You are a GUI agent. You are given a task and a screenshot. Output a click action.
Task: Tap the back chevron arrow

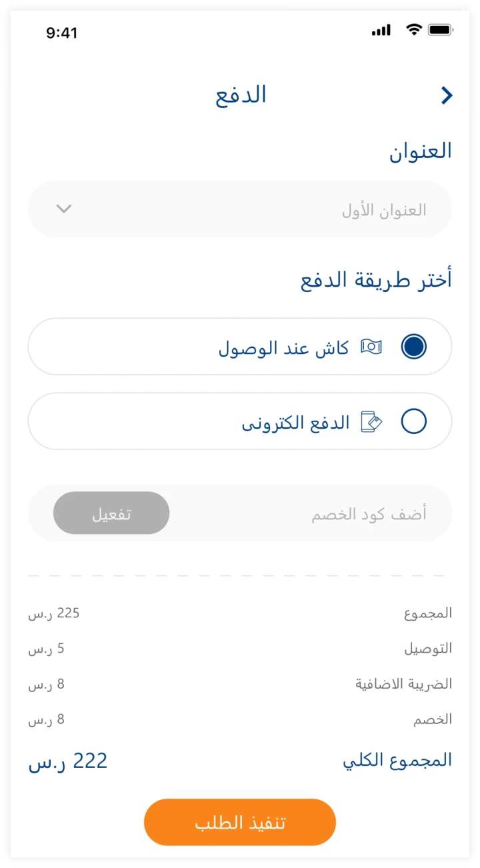(x=447, y=96)
